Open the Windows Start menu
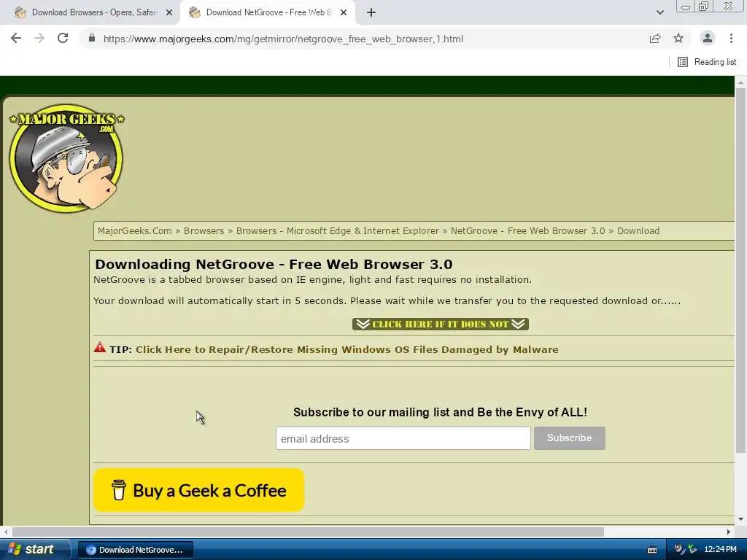This screenshot has height=560, width=747. click(x=35, y=550)
